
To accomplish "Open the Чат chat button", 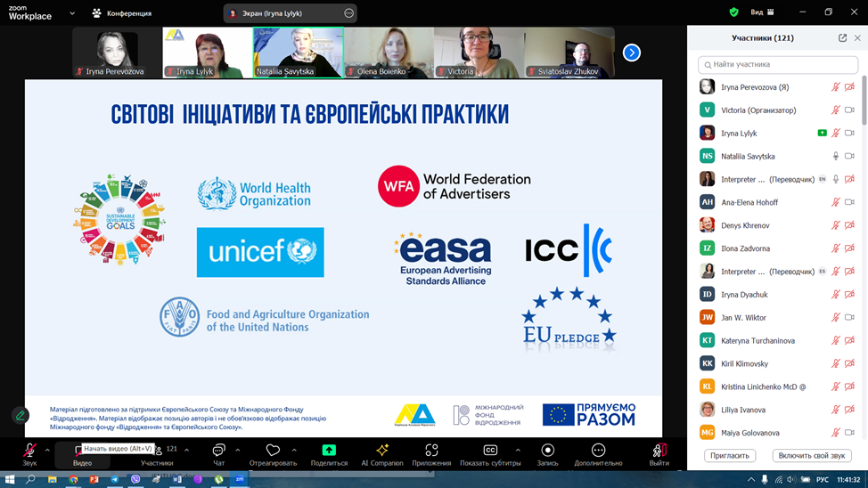I will pyautogui.click(x=218, y=455).
